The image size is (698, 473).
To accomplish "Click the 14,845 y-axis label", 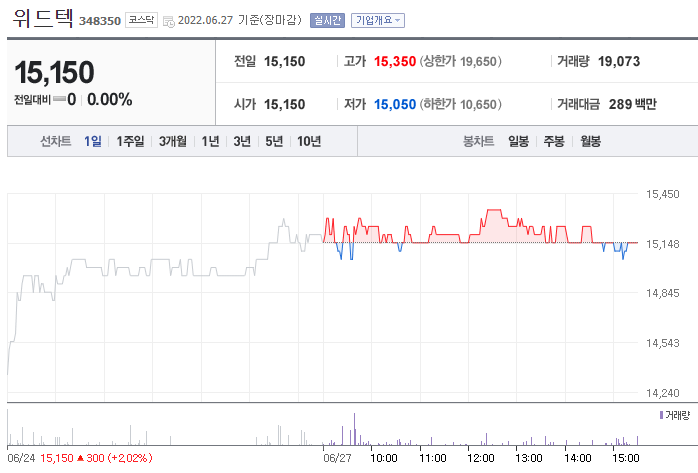I will coord(662,293).
